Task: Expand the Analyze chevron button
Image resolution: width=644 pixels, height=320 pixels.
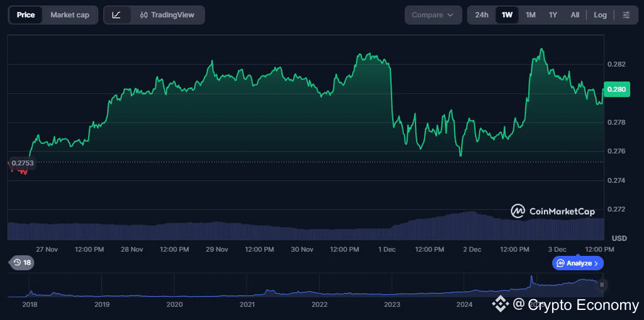Action: pos(578,263)
